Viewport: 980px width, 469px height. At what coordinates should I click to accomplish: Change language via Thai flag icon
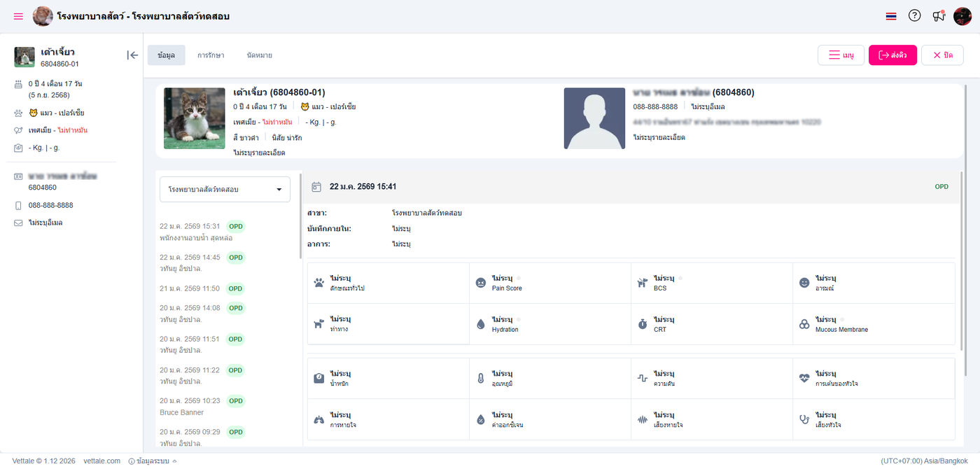coord(891,16)
